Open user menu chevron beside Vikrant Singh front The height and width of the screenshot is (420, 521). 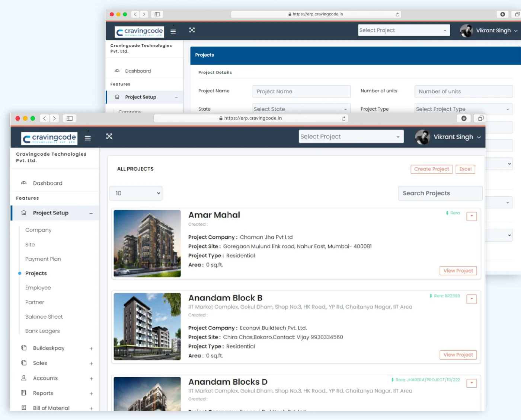pyautogui.click(x=479, y=137)
